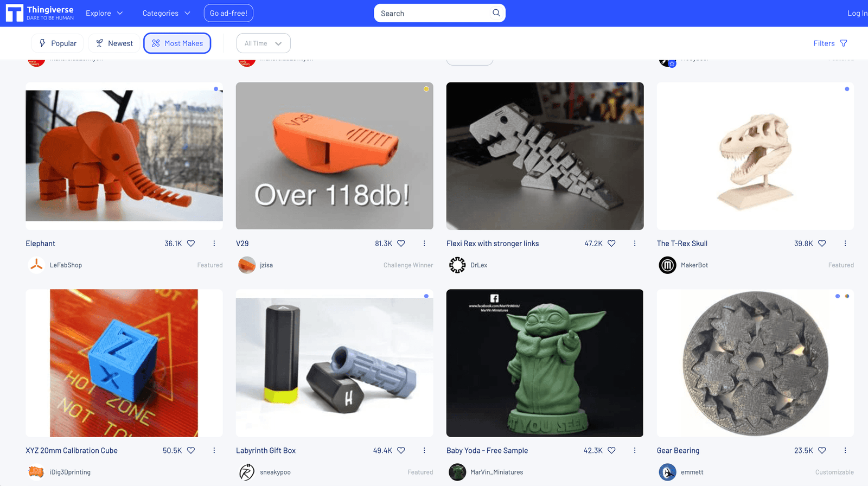The height and width of the screenshot is (486, 868).
Task: Click the sneakypoo username
Action: (x=275, y=472)
